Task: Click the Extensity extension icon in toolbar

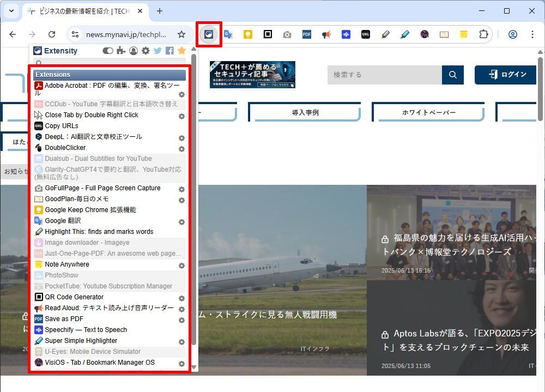Action: click(x=209, y=34)
